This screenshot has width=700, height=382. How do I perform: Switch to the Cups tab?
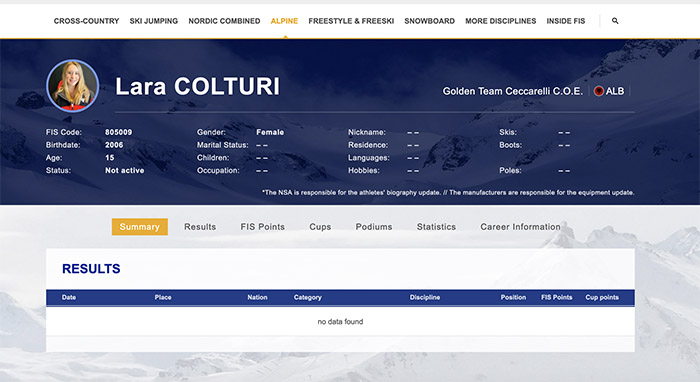(x=320, y=227)
